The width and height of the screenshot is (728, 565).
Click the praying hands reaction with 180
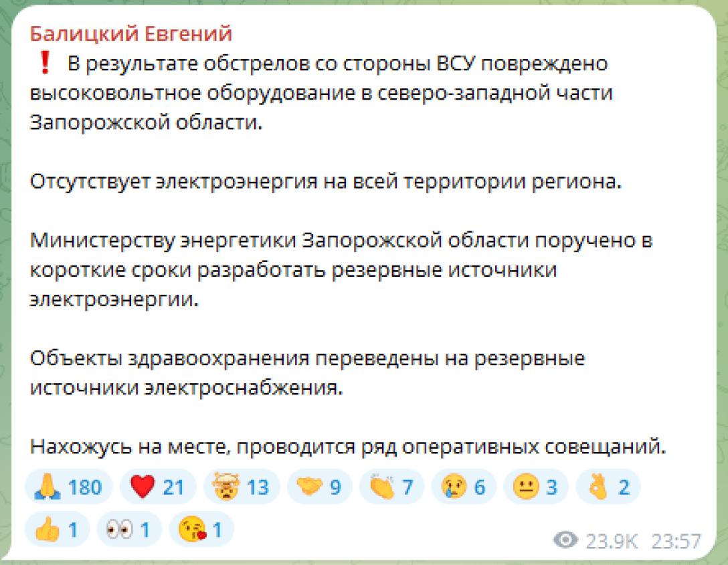[68, 486]
